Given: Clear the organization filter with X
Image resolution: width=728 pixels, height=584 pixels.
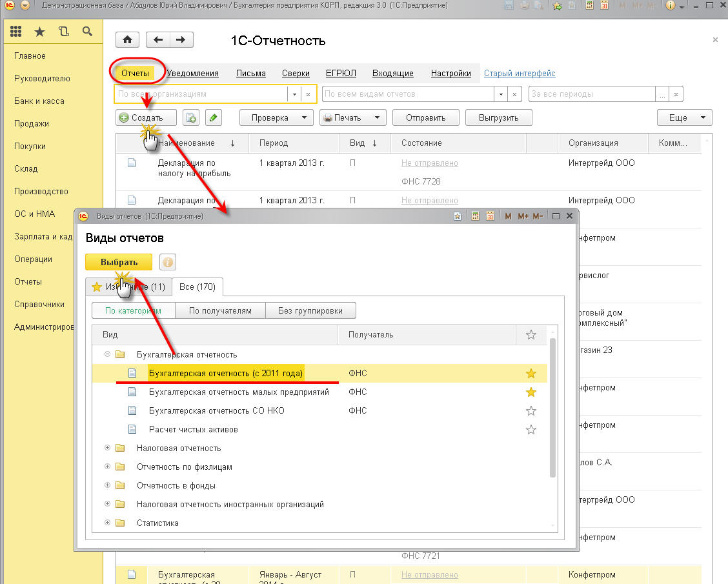Looking at the screenshot, I should point(308,94).
